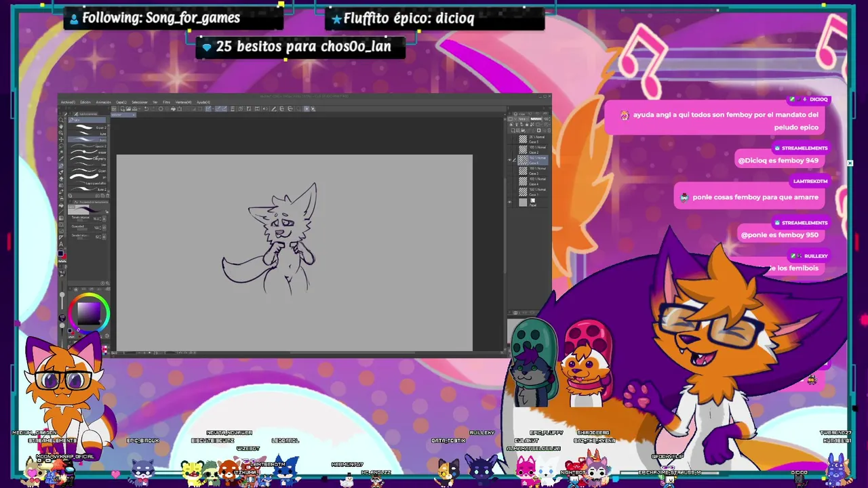
Task: Switch to the Color Slider tab icon
Action: pos(83,289)
